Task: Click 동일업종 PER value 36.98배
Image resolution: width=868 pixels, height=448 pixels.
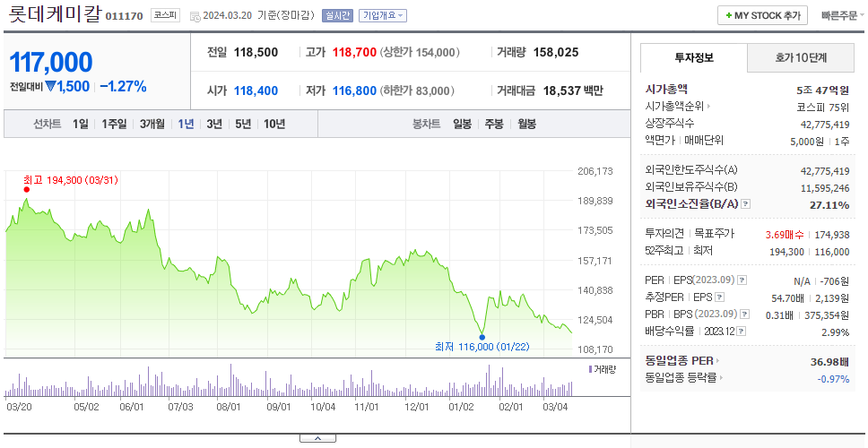Action: click(829, 362)
